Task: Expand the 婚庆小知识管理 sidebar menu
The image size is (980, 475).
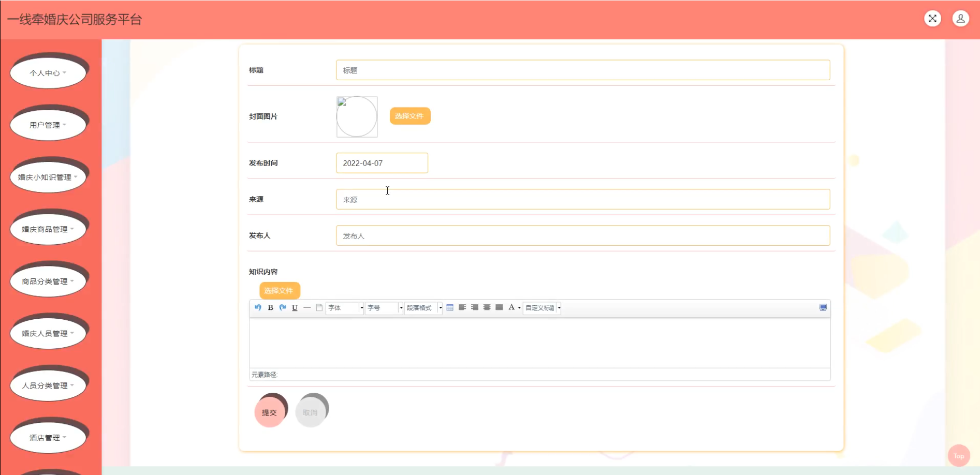Action: (x=48, y=177)
